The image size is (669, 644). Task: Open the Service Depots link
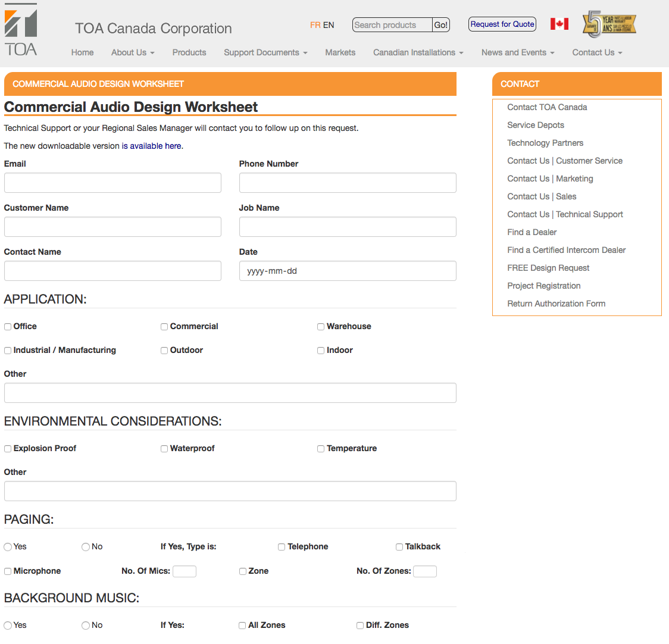(x=536, y=125)
